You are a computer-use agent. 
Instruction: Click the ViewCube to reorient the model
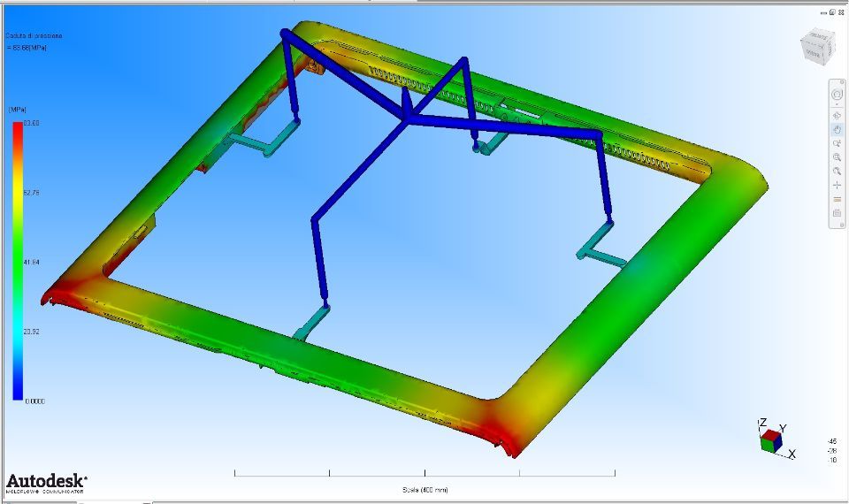pyautogui.click(x=817, y=45)
